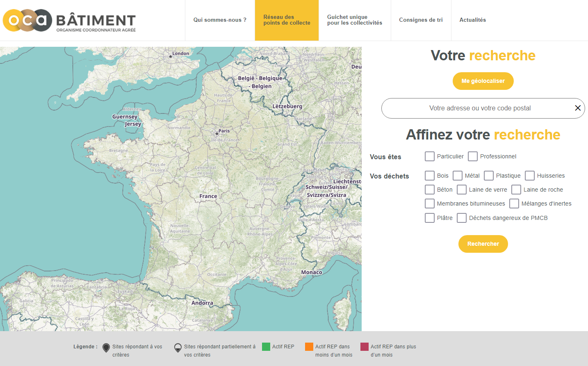Toggle the Laine de verre checkbox
This screenshot has width=588, height=366.
pos(462,190)
